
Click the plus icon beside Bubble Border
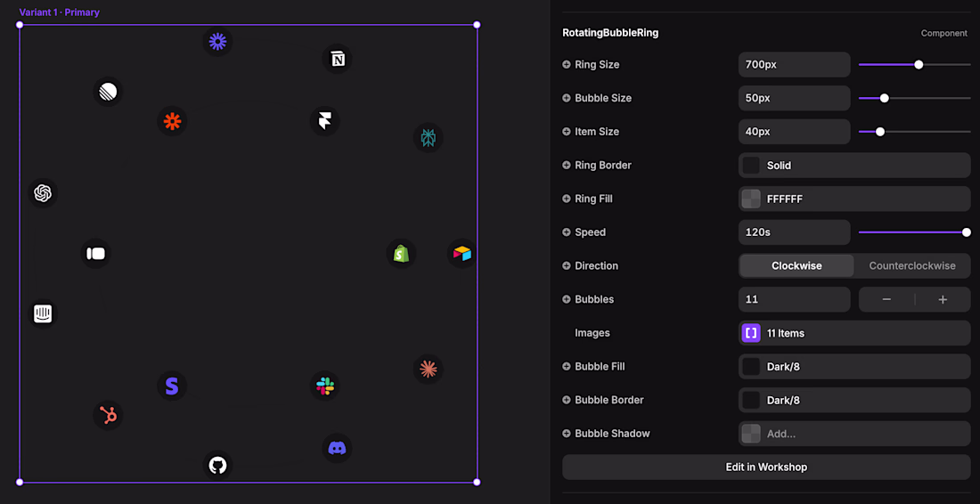click(567, 400)
